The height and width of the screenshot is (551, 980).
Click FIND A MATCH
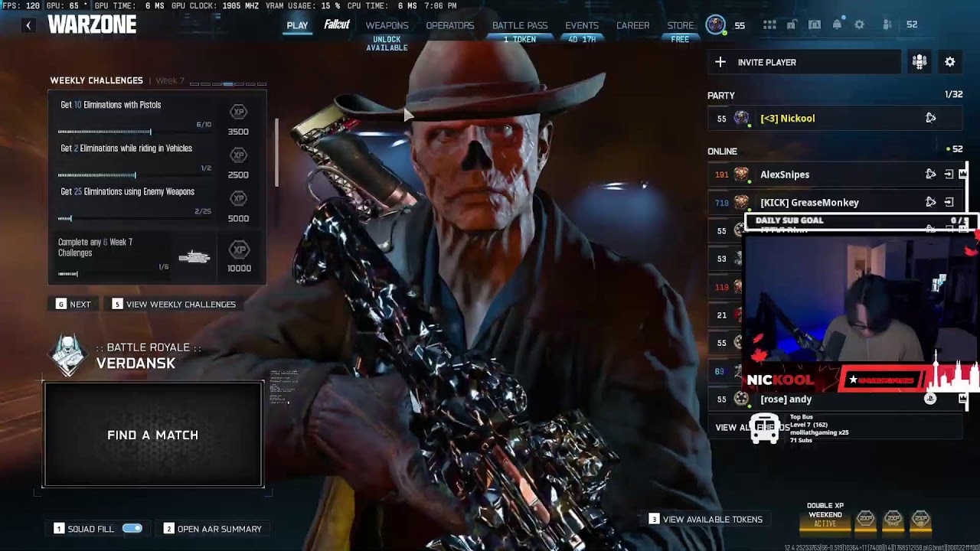[x=153, y=435]
